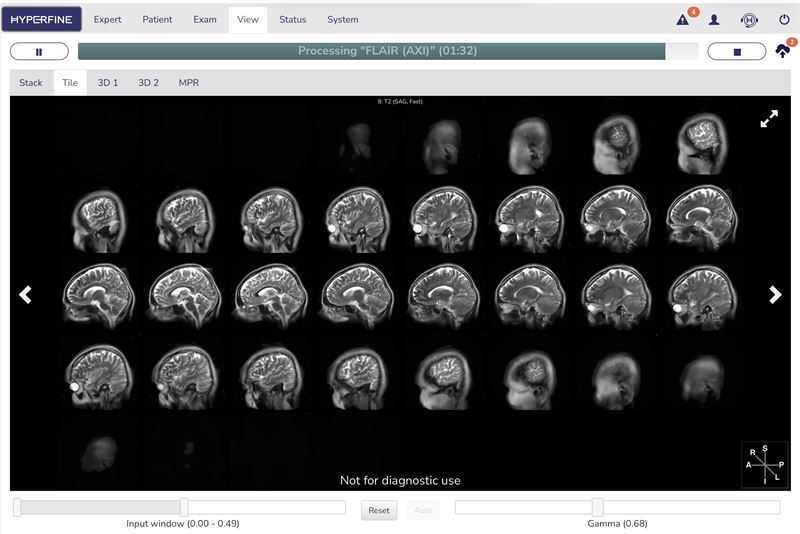Viewport: 800px width, 534px height.
Task: Reset the window and gamma settings
Action: point(379,510)
